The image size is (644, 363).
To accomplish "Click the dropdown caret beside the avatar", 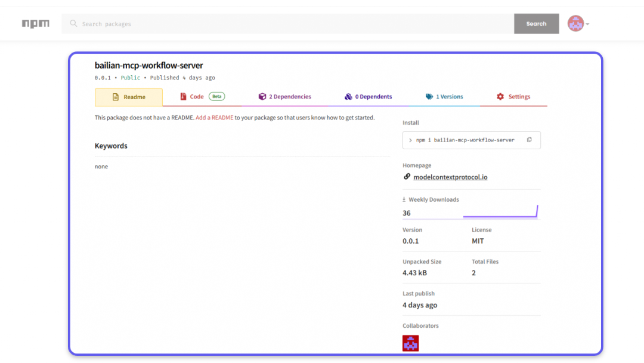I will (x=587, y=24).
